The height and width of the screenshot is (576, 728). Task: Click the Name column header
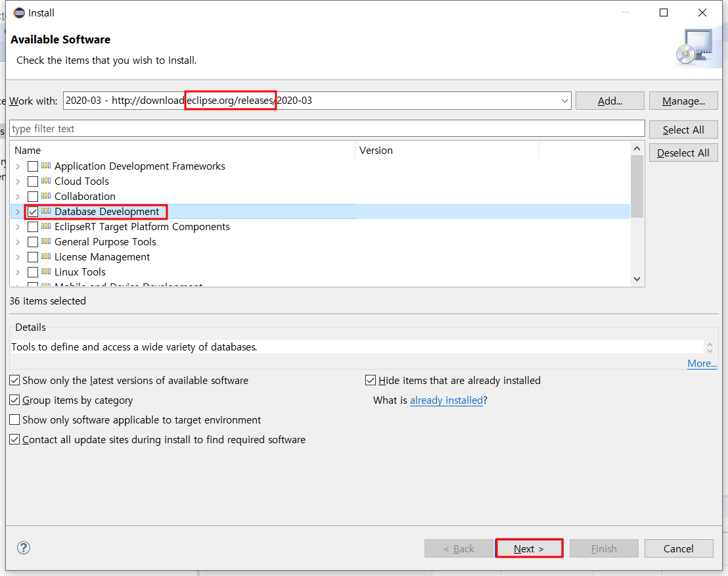(x=184, y=150)
